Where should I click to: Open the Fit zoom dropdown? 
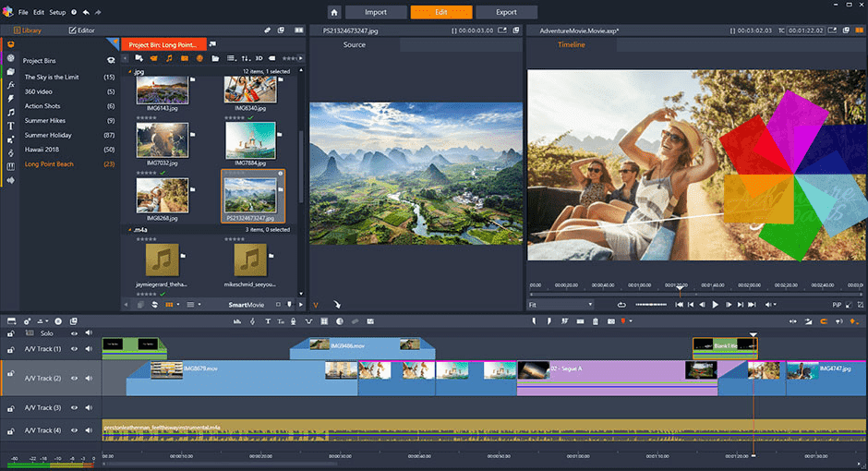click(561, 304)
